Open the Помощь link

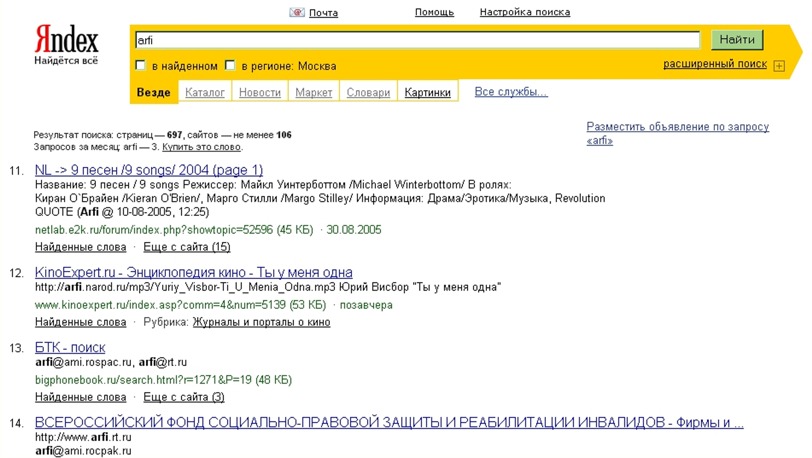434,12
